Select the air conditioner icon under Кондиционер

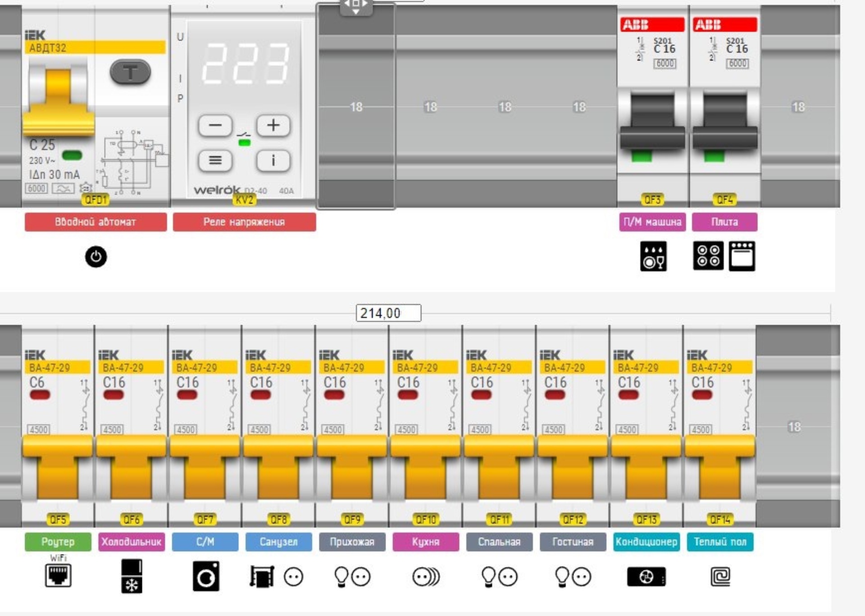pyautogui.click(x=646, y=577)
